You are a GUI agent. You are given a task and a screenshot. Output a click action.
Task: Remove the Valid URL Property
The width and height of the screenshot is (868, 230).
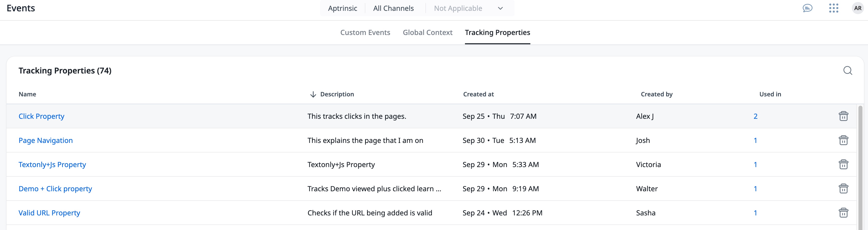(x=843, y=213)
